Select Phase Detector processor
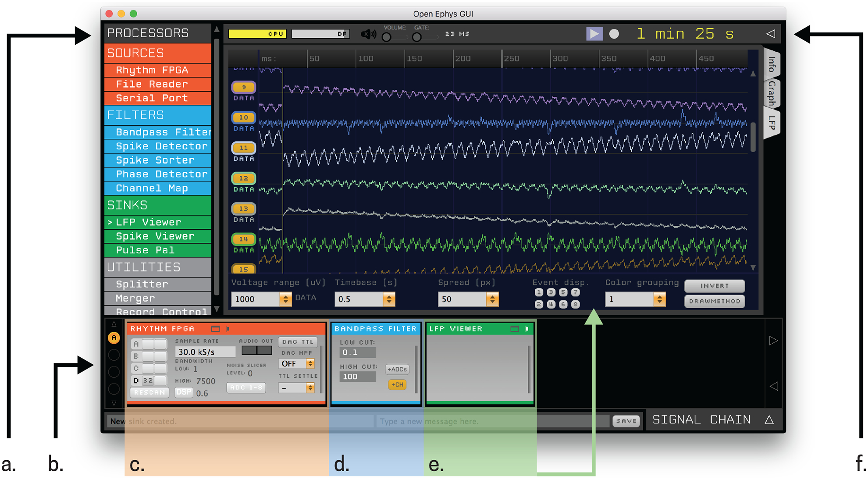This screenshot has height=480, width=868. [158, 174]
